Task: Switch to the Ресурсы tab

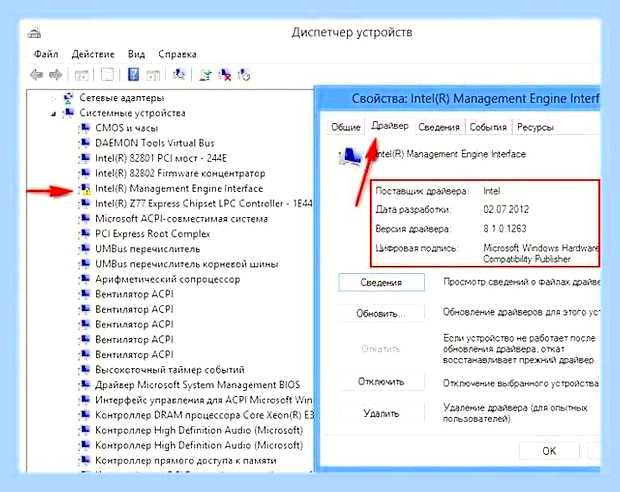Action: coord(535,127)
